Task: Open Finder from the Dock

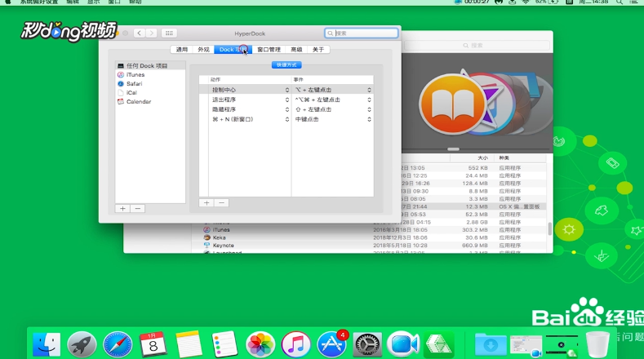Action: [47, 343]
